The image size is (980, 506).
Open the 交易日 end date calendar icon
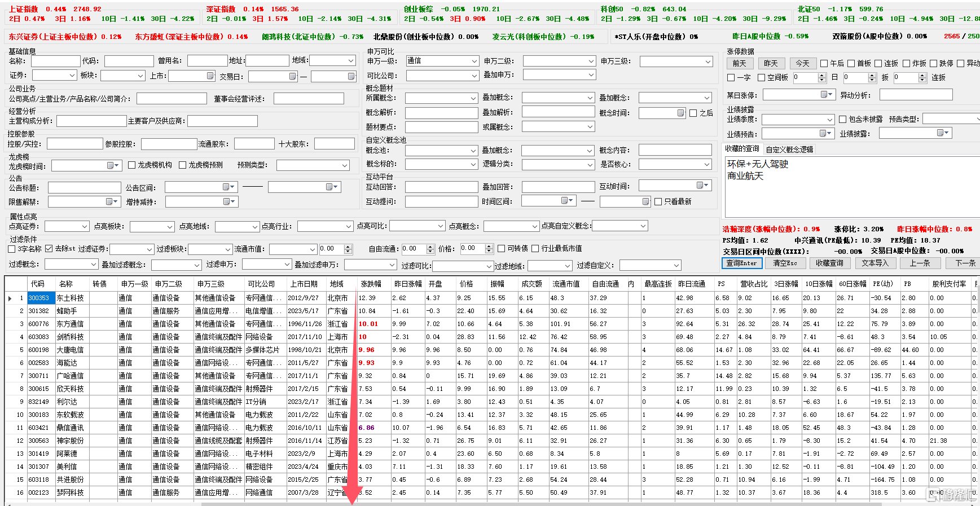tap(351, 76)
